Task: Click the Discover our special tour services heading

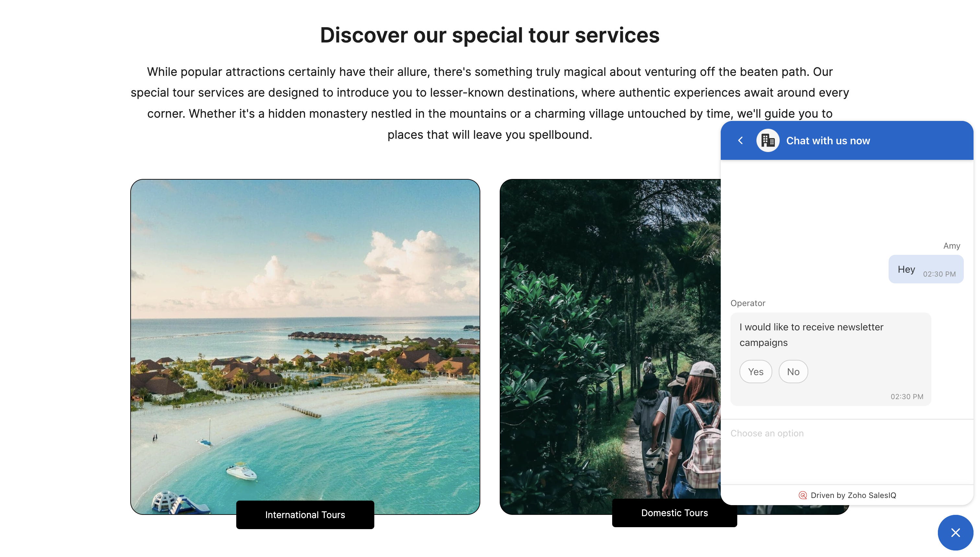Action: (x=490, y=35)
